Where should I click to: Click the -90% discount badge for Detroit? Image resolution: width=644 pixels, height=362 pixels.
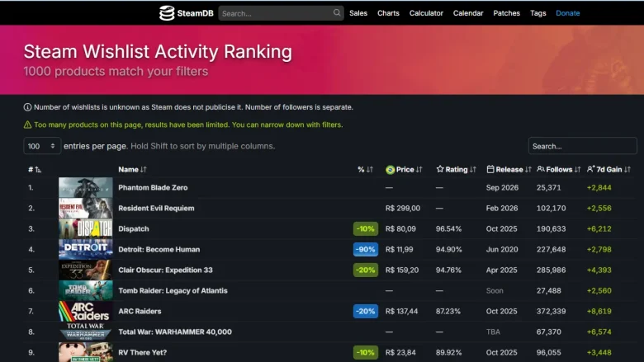pos(366,249)
